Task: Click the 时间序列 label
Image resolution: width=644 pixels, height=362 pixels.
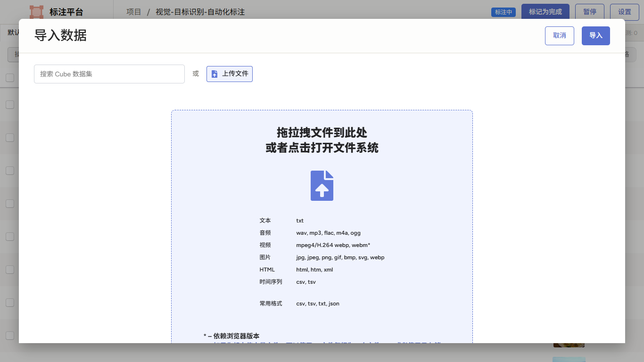Action: [271, 282]
